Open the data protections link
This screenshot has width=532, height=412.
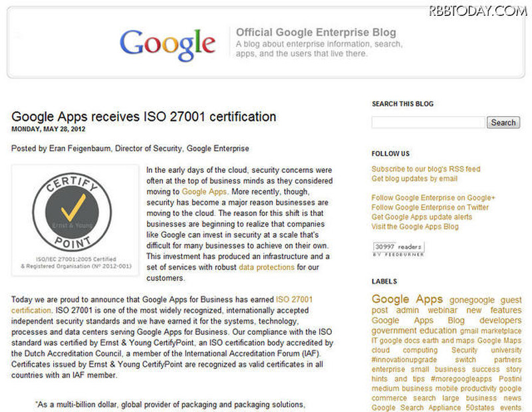[x=266, y=267]
